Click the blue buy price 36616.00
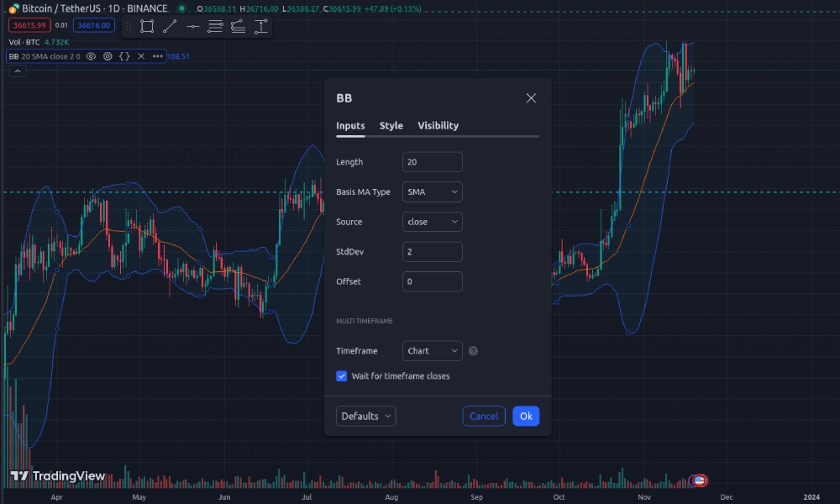The width and height of the screenshot is (840, 504). [94, 25]
